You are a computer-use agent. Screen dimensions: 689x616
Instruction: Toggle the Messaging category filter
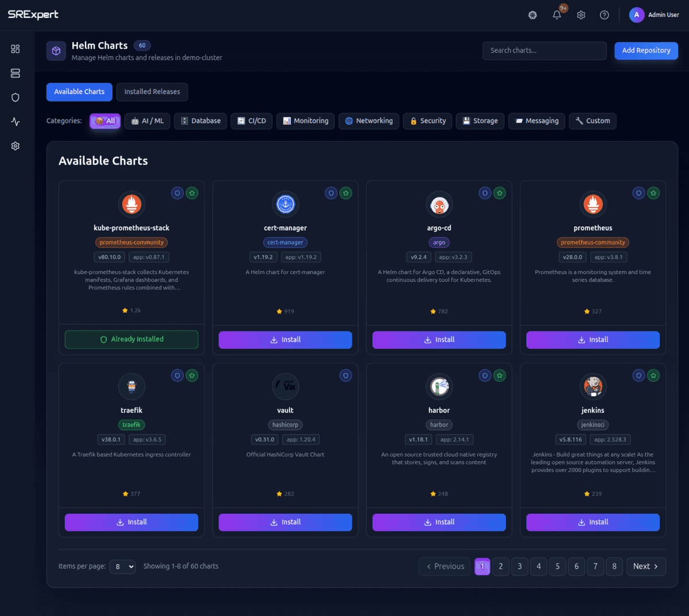pyautogui.click(x=536, y=121)
